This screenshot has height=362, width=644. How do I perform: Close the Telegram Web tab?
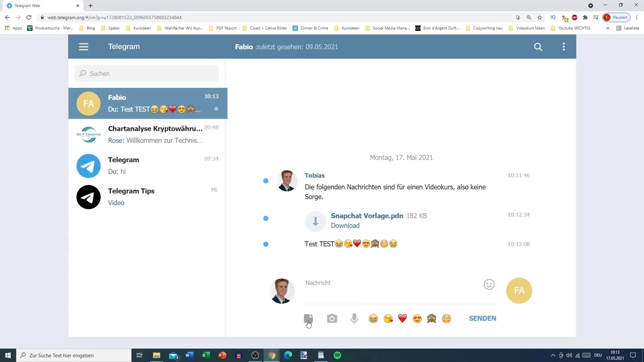point(78,6)
